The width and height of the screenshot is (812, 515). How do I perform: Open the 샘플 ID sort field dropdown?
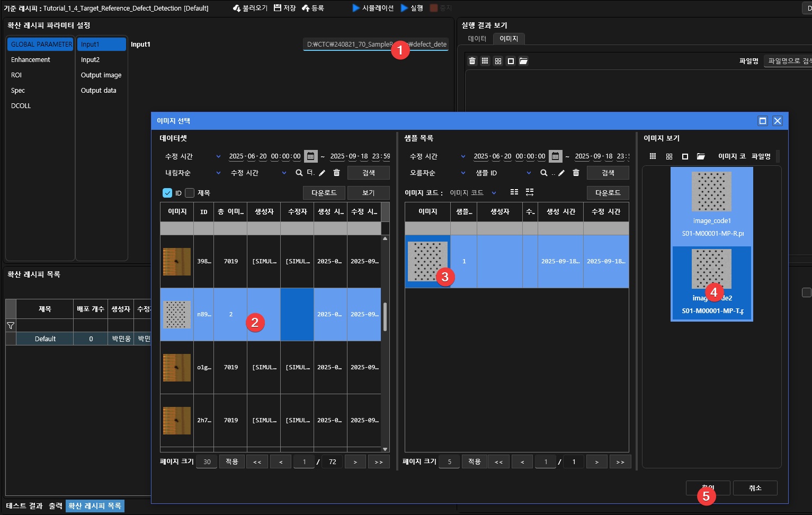(x=503, y=173)
